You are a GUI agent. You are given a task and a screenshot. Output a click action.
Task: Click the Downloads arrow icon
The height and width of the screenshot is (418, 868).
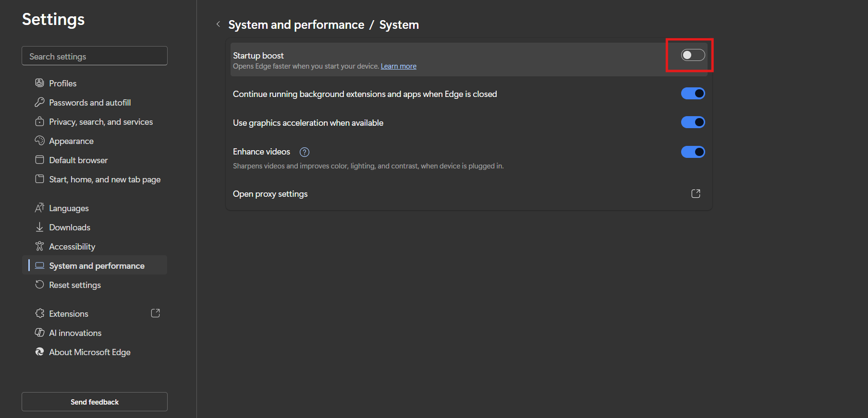pos(39,227)
